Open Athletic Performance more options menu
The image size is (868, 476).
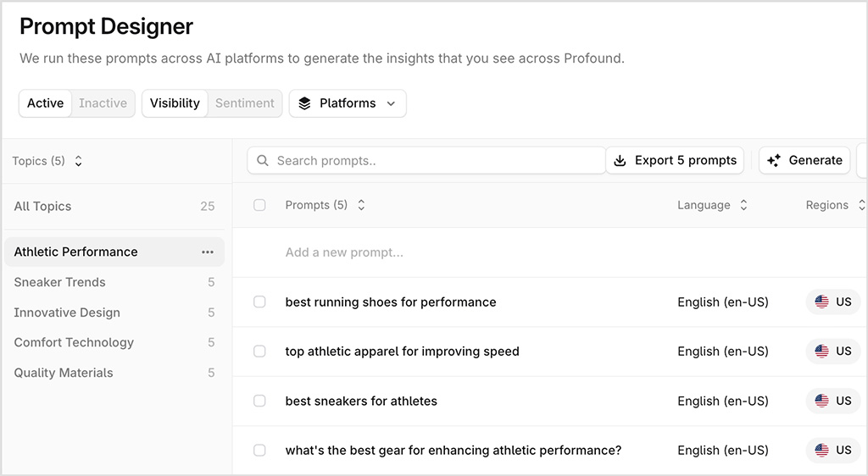click(208, 252)
